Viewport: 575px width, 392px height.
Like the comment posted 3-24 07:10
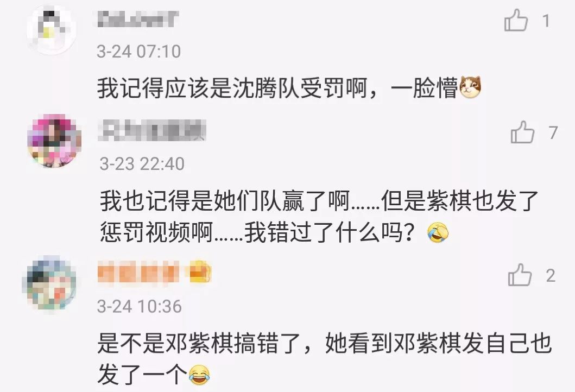[x=516, y=20]
